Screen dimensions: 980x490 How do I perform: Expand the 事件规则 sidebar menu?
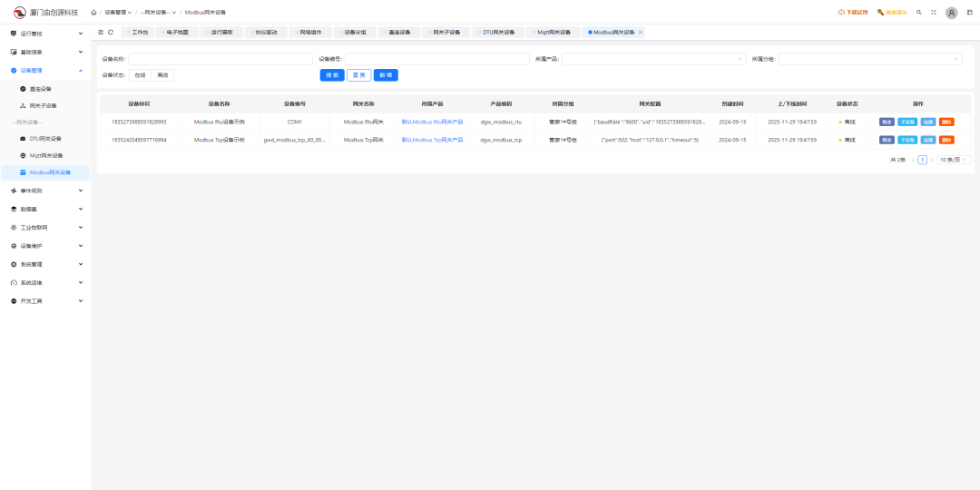45,191
